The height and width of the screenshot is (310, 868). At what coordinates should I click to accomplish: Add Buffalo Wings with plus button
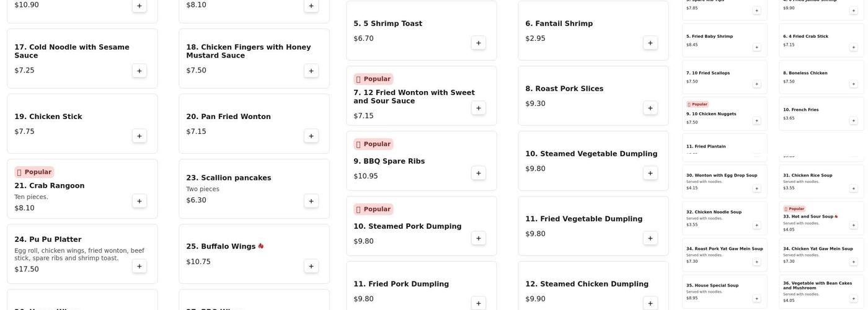pyautogui.click(x=311, y=266)
